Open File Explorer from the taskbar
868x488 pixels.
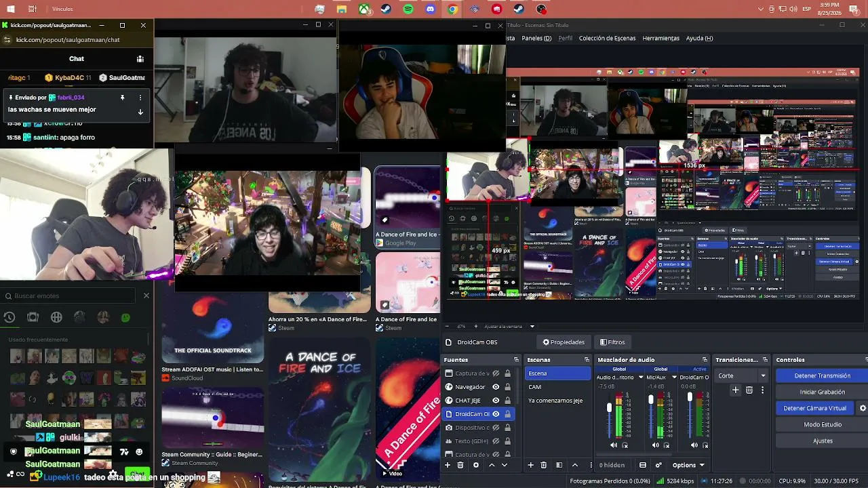342,9
